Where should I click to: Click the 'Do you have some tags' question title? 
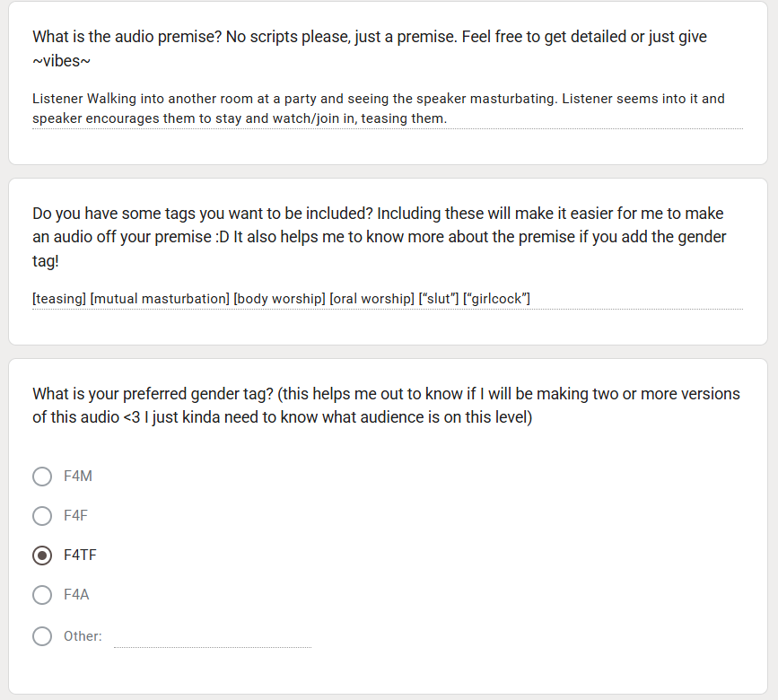pyautogui.click(x=380, y=237)
